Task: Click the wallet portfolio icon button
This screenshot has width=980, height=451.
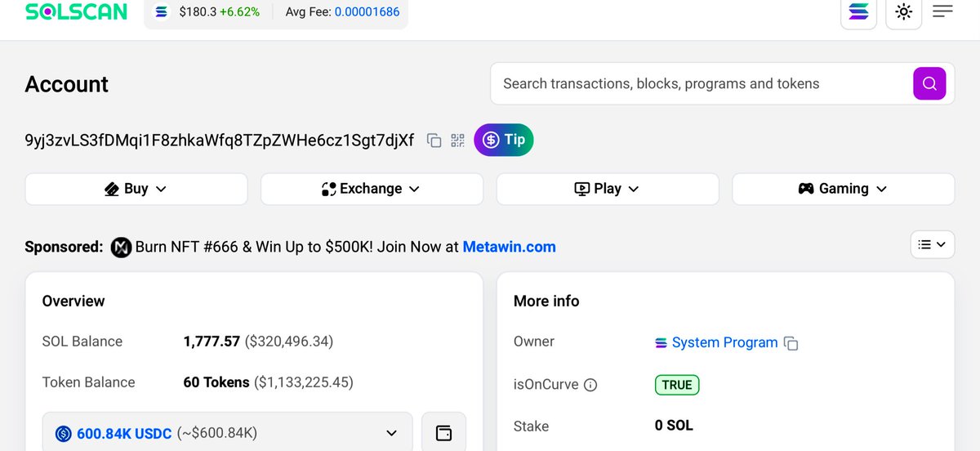Action: click(x=443, y=433)
